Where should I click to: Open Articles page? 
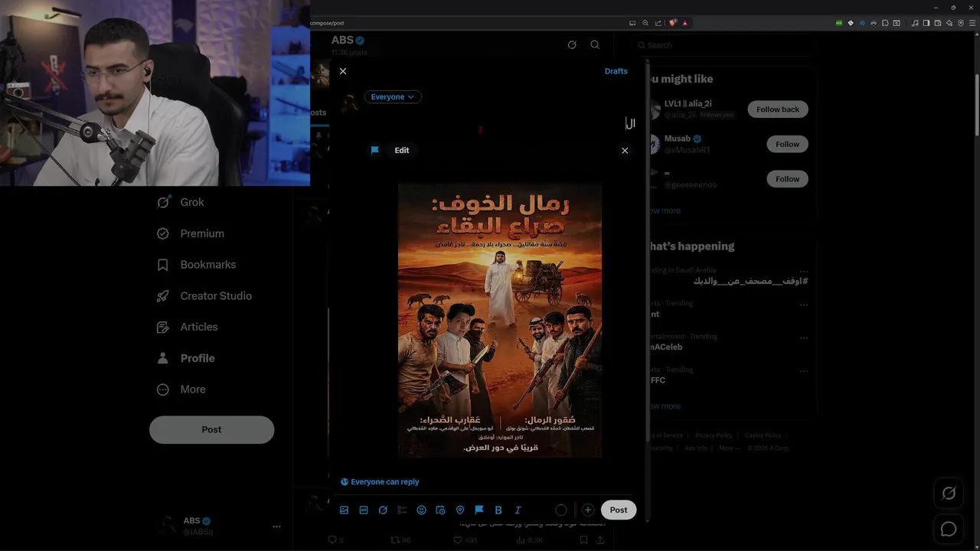pyautogui.click(x=188, y=327)
